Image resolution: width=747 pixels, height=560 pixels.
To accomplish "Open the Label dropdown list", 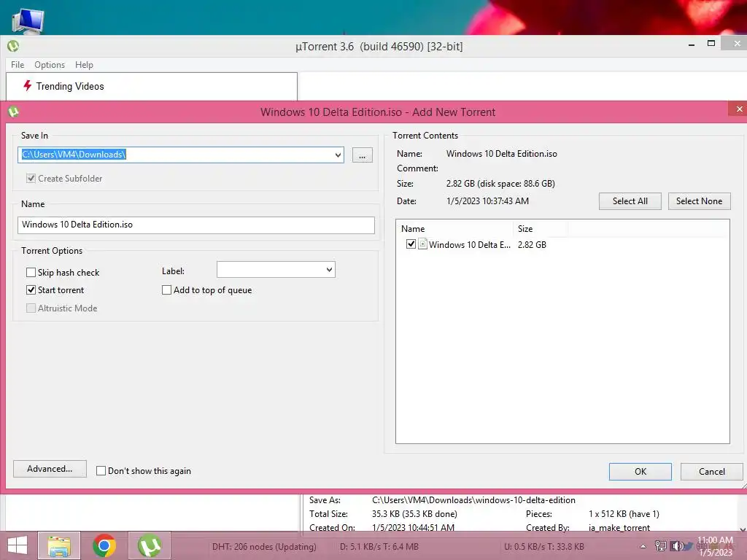I will coord(329,270).
